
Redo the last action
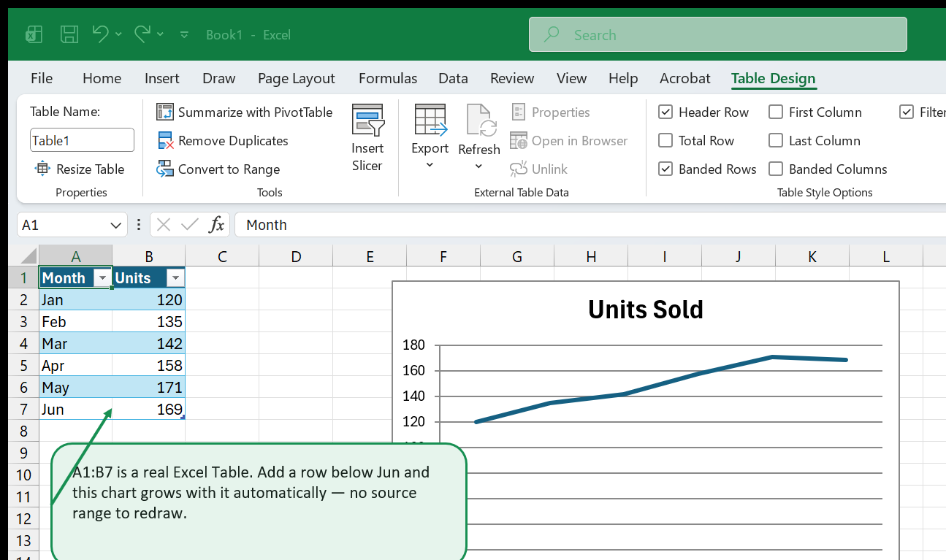point(142,34)
